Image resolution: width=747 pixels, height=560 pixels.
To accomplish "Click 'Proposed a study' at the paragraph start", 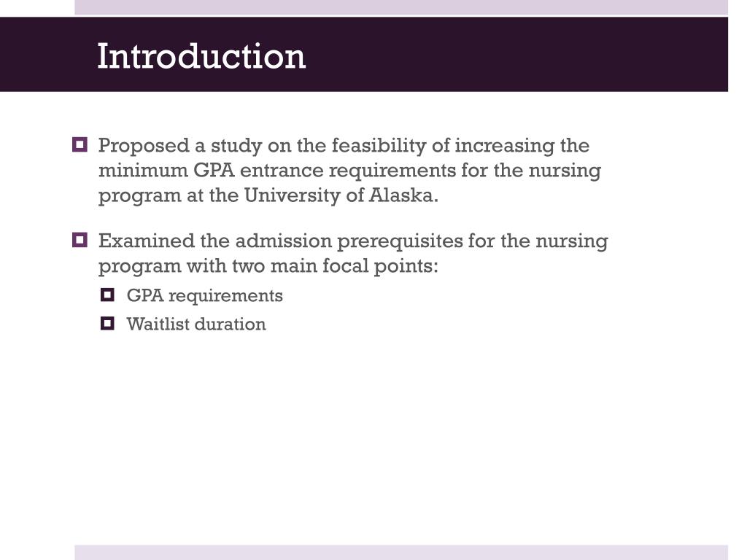I will point(180,146).
